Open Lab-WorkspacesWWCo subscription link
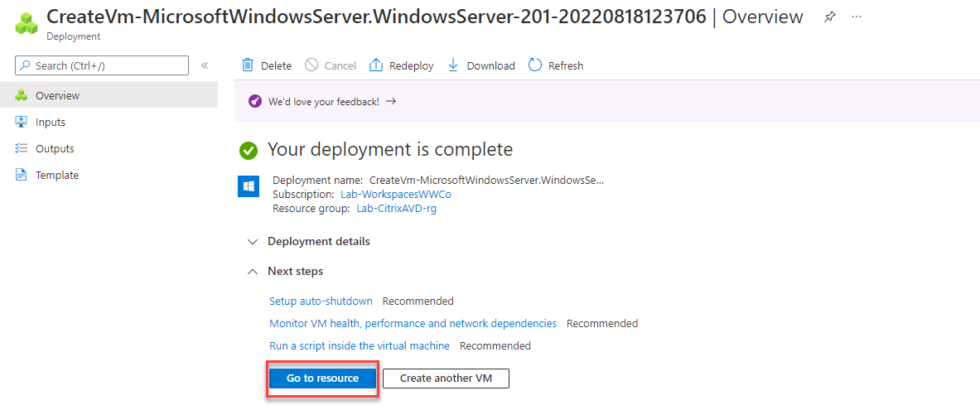The width and height of the screenshot is (980, 410). point(395,194)
